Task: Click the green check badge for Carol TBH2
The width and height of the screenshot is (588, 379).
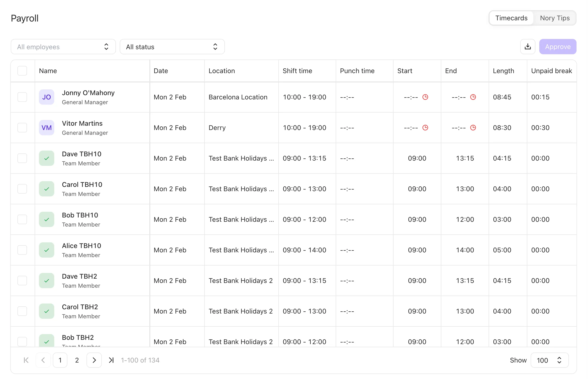Action: tap(47, 311)
